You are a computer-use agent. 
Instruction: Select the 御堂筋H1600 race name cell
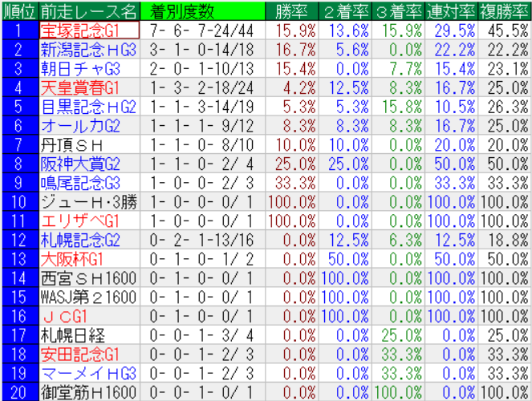[x=87, y=392]
